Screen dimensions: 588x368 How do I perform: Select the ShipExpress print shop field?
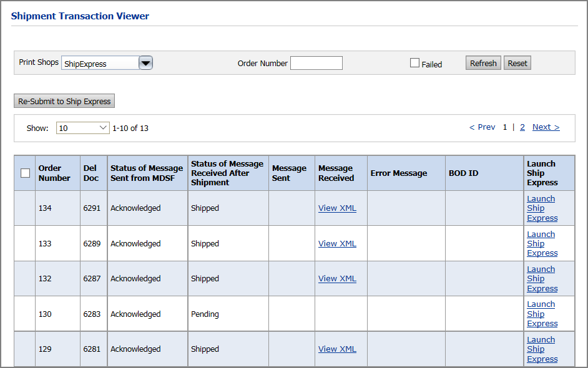pyautogui.click(x=99, y=63)
